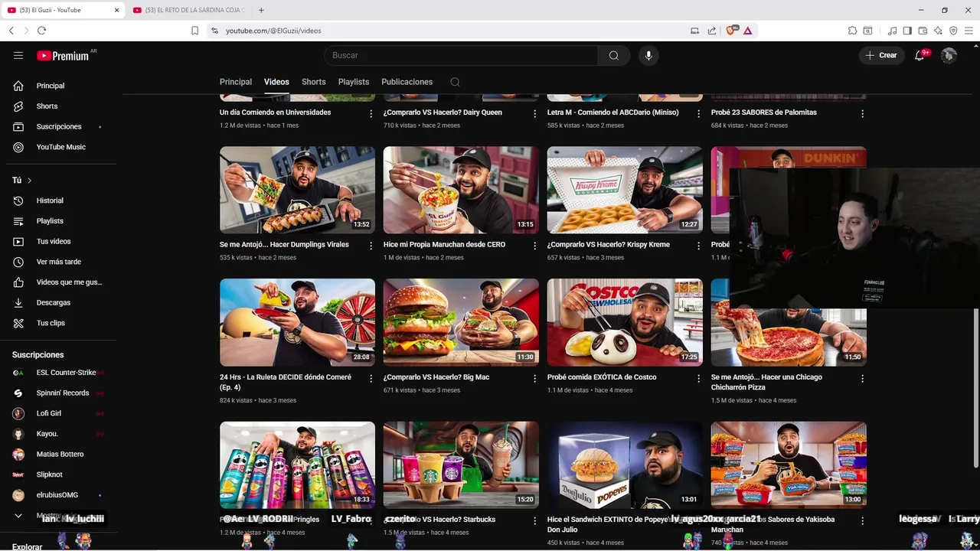Open Spinnin' Records subscription channel
Image resolution: width=980 pixels, height=551 pixels.
coord(61,393)
